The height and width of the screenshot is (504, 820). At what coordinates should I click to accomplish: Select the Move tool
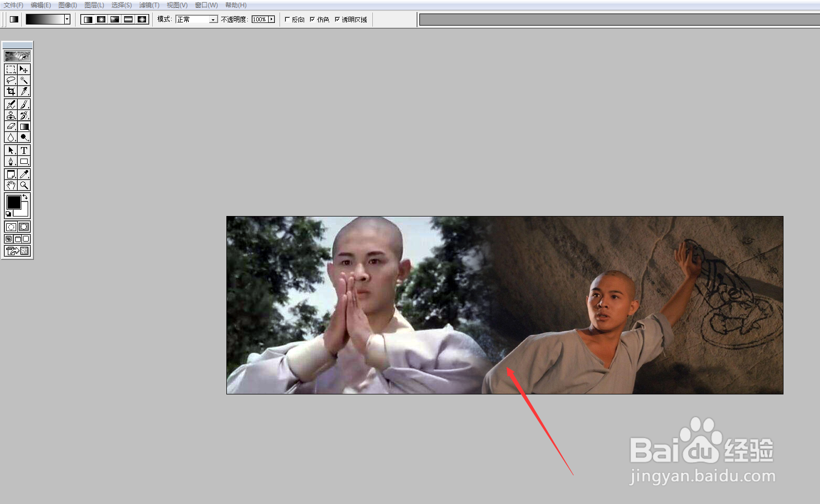coord(24,69)
